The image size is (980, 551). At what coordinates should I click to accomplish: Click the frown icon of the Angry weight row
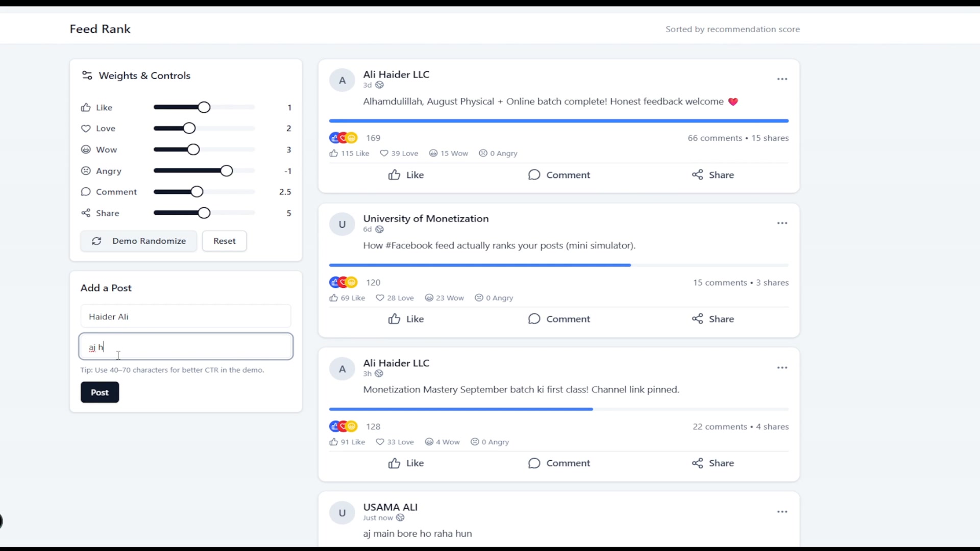pos(86,171)
